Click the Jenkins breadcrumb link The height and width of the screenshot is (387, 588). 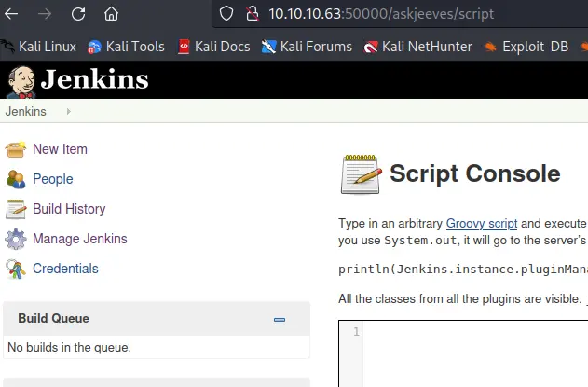point(25,112)
